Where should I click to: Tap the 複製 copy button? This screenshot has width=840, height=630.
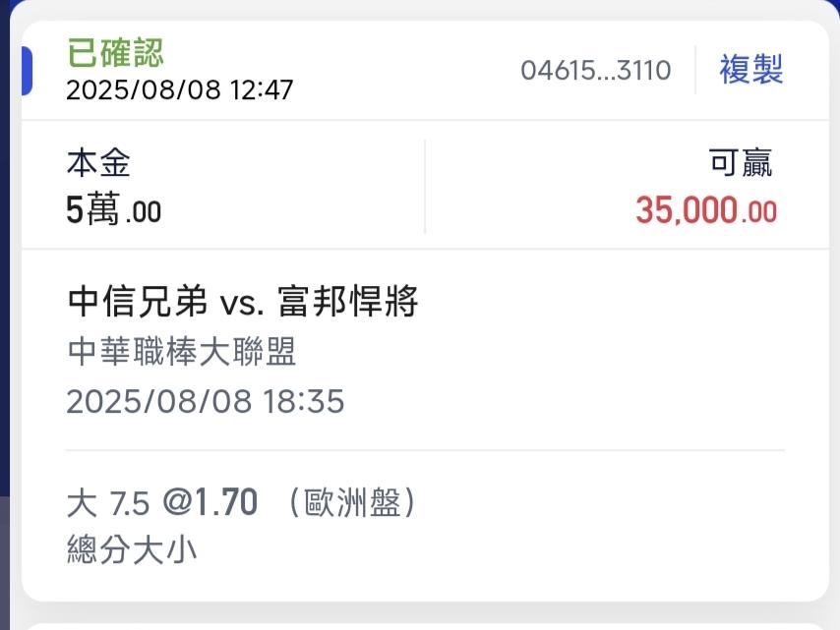(750, 71)
